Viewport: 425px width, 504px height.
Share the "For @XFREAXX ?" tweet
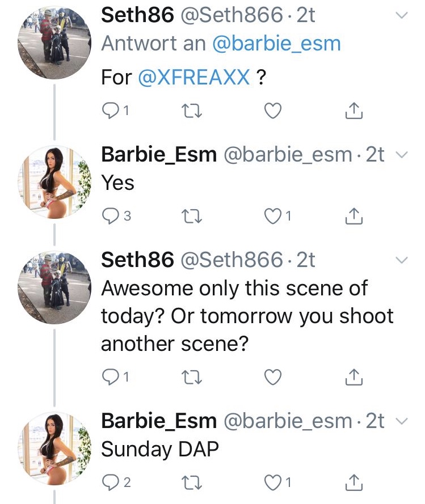(354, 111)
